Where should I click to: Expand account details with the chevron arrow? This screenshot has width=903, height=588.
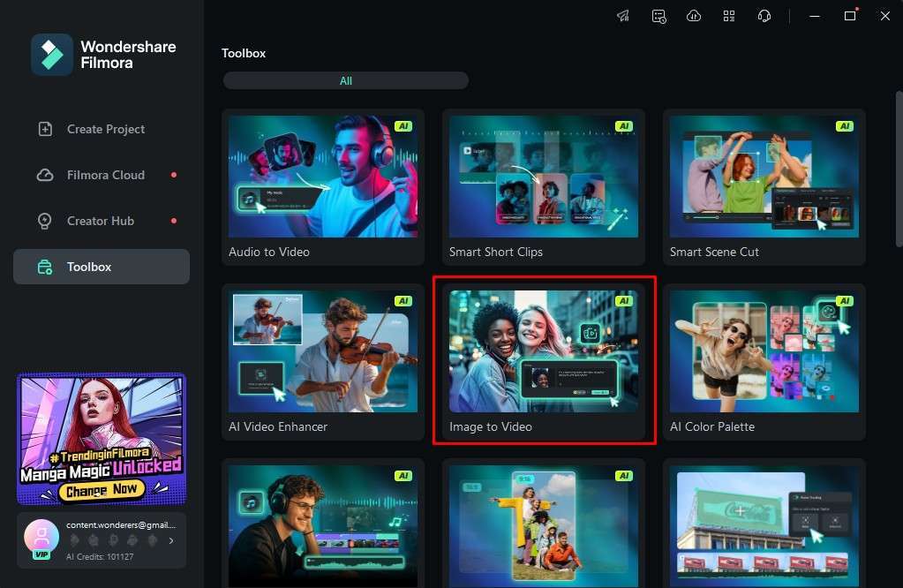171,540
